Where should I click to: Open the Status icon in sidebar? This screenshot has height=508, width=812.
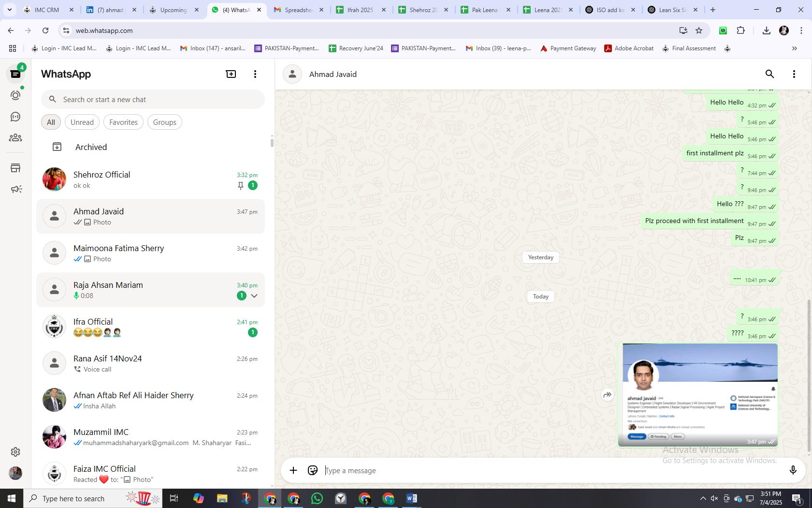15,95
